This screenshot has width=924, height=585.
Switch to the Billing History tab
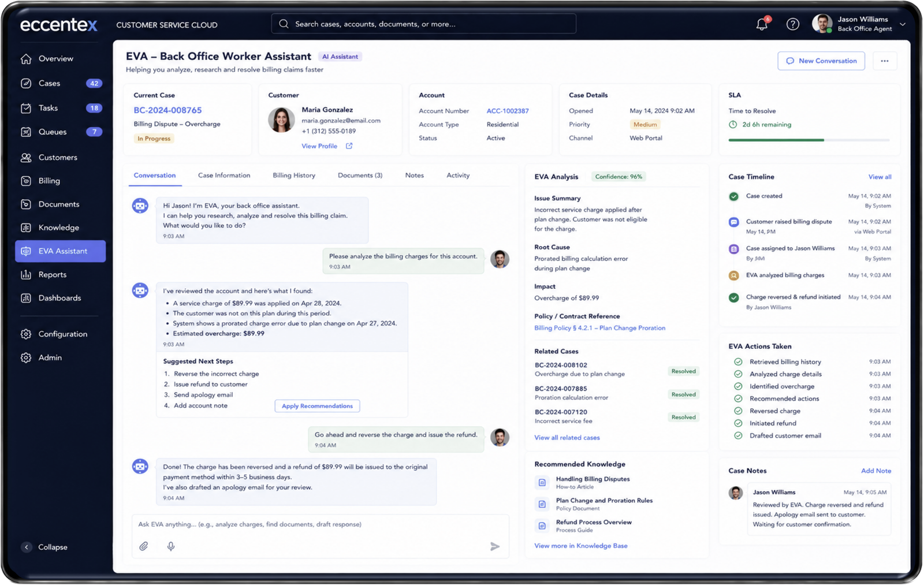[x=294, y=176]
